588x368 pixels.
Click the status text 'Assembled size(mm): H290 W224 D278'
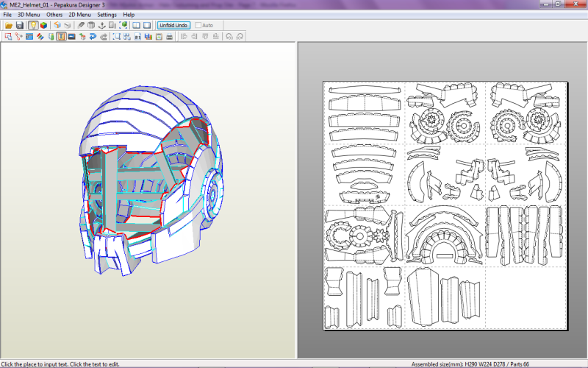459,364
